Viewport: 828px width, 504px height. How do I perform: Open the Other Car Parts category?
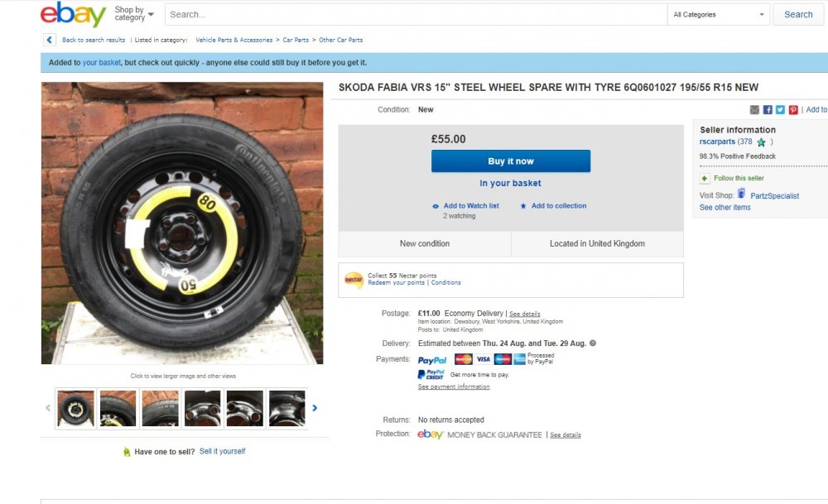pos(343,40)
